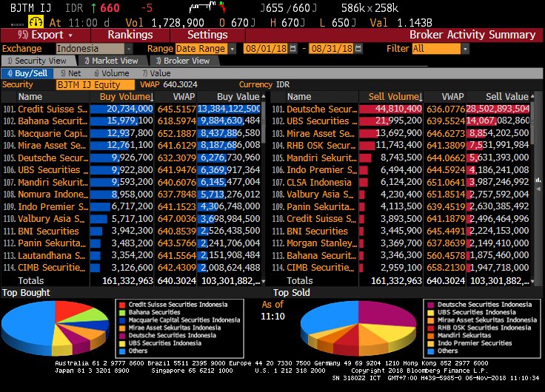Open the Market View tab
Image resolution: width=545 pixels, height=392 pixels.
(113, 61)
